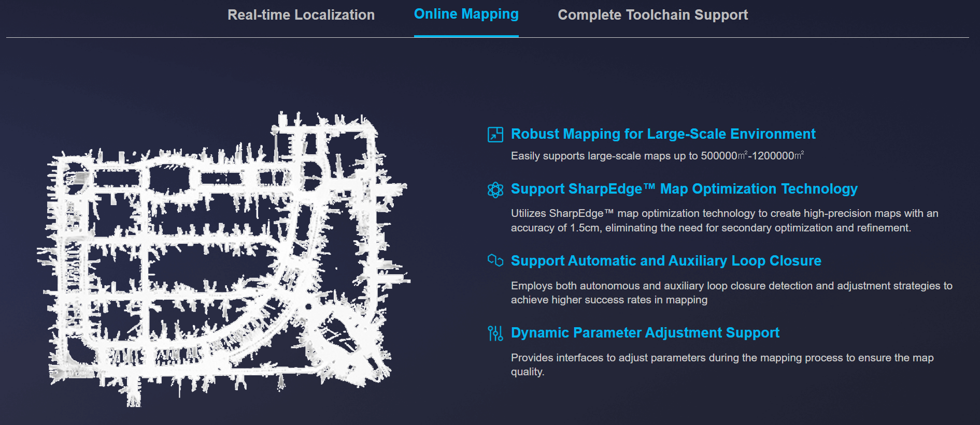
Task: Open the Complete Toolchain Support tab
Action: click(652, 15)
